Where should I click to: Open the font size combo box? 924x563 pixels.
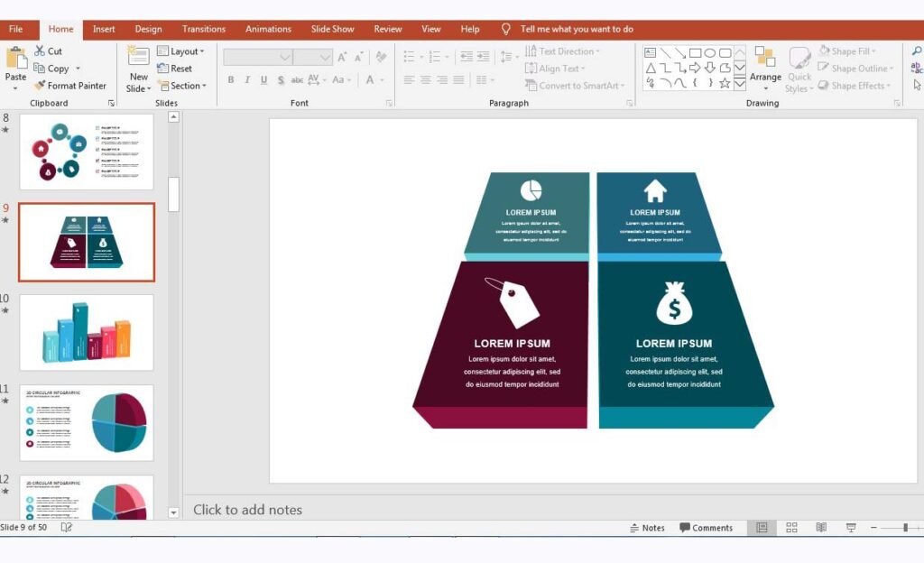click(313, 57)
